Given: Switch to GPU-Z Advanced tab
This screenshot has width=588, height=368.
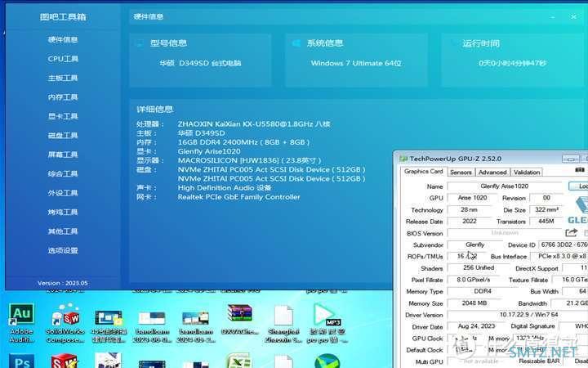Looking at the screenshot, I should tap(492, 172).
